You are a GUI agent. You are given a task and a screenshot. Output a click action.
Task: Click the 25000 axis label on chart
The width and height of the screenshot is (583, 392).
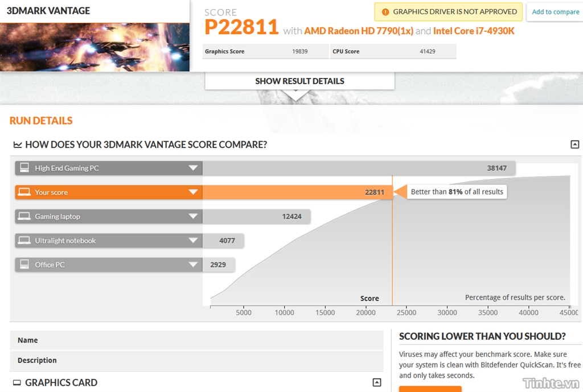point(407,312)
